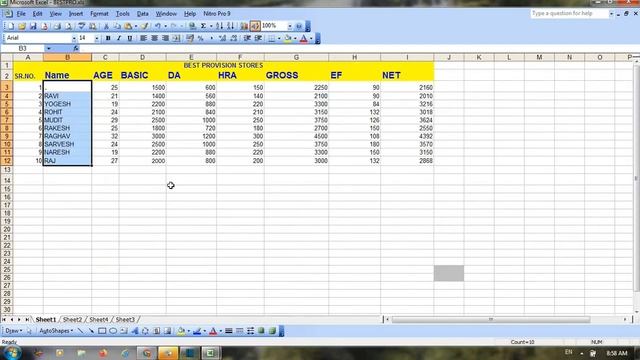The width and height of the screenshot is (640, 360).
Task: Click the Print icon in the toolbar
Action: click(57, 26)
